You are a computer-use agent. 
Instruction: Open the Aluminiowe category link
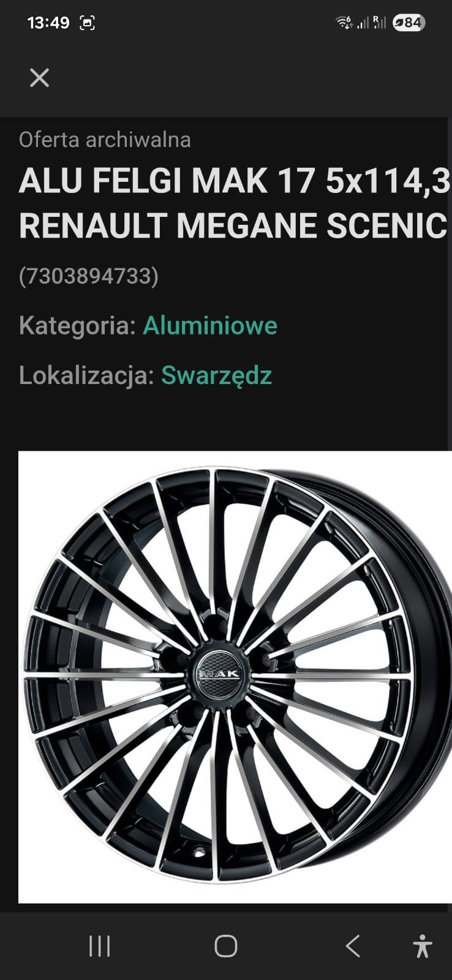(210, 325)
